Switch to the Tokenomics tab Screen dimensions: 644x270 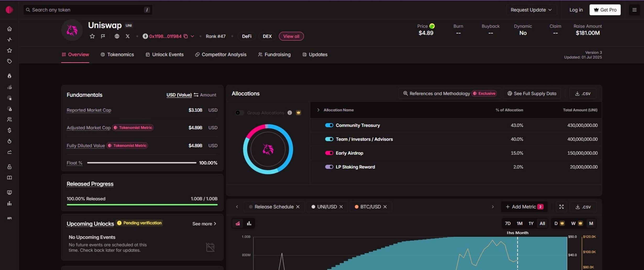click(117, 55)
